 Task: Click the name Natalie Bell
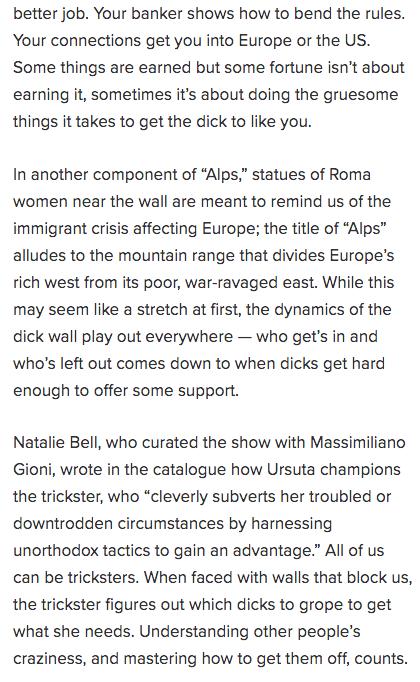57,442
